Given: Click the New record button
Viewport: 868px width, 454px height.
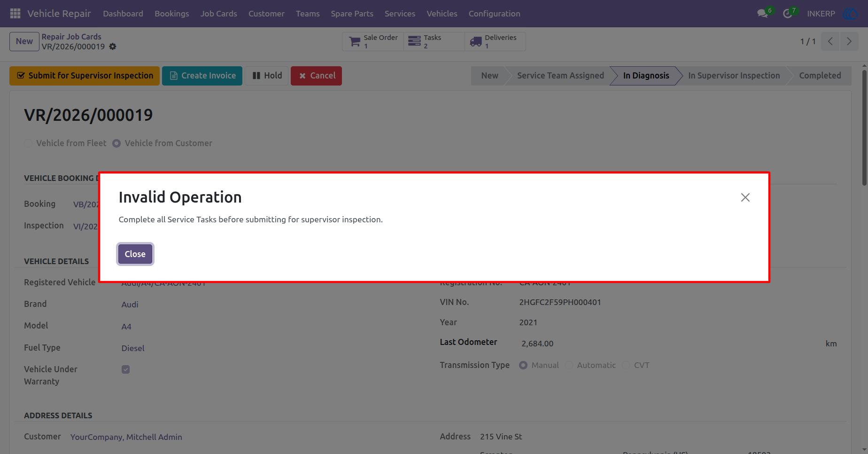Looking at the screenshot, I should (x=24, y=41).
